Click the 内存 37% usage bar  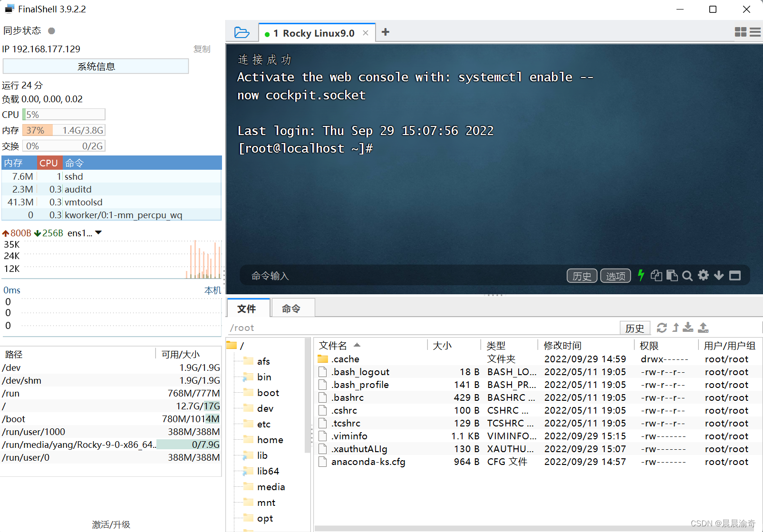pos(64,130)
